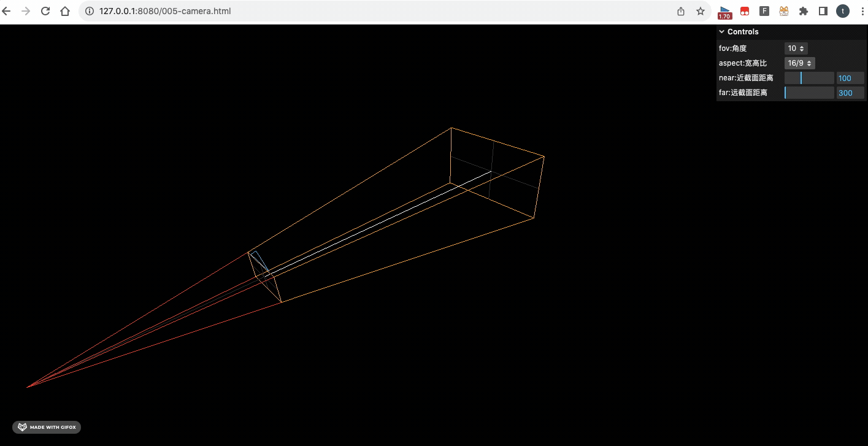
Task: Open the browser home page
Action: point(65,11)
